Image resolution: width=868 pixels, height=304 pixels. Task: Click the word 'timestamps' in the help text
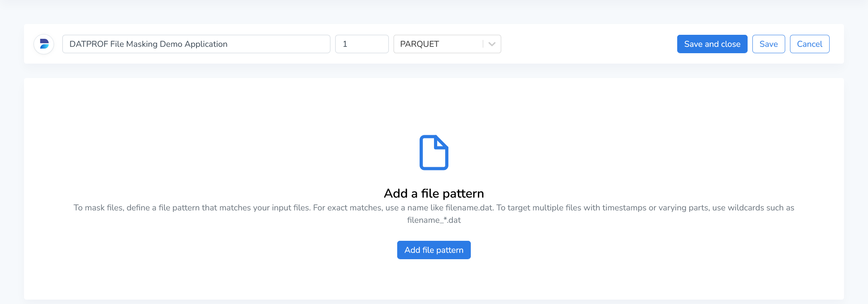(624, 208)
